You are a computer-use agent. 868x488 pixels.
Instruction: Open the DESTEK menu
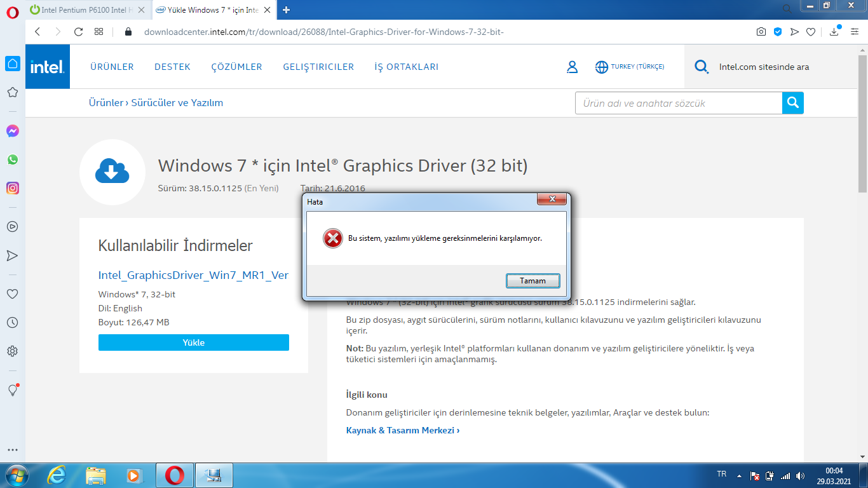(x=172, y=67)
